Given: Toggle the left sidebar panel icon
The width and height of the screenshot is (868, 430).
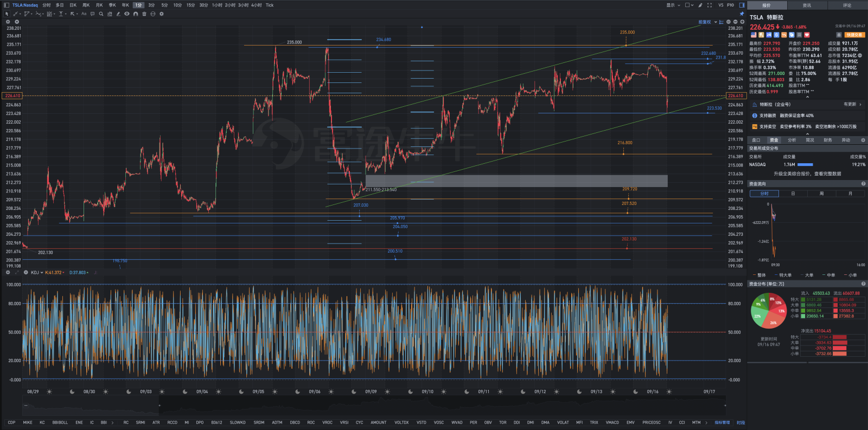Looking at the screenshot, I should [7, 5].
